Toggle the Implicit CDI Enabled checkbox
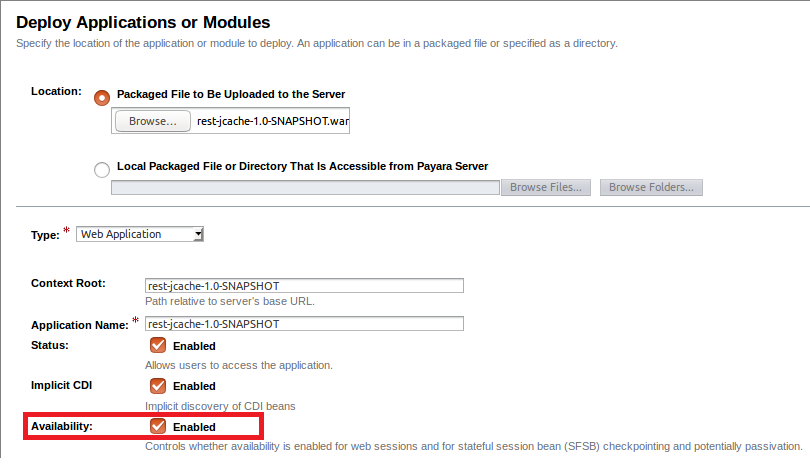 pos(158,385)
